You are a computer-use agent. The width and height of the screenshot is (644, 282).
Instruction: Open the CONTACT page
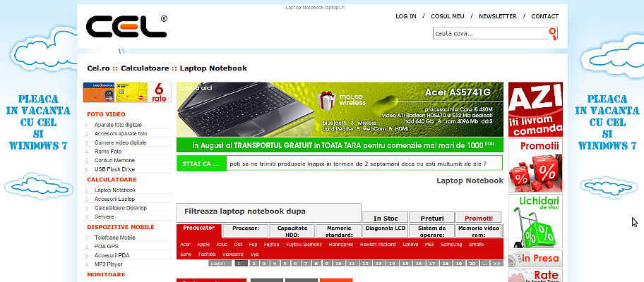click(x=544, y=16)
